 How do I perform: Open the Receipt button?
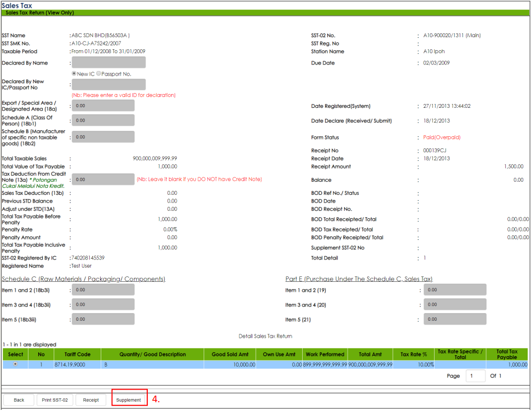pos(91,400)
